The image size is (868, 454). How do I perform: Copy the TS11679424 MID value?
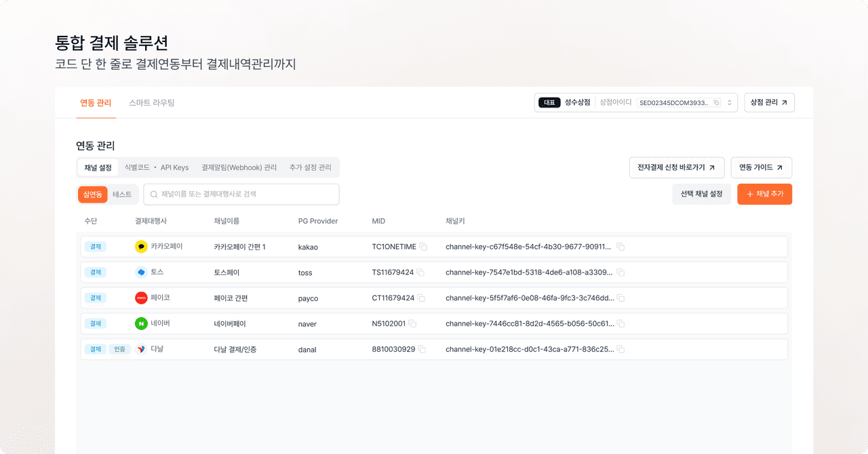[x=420, y=272]
